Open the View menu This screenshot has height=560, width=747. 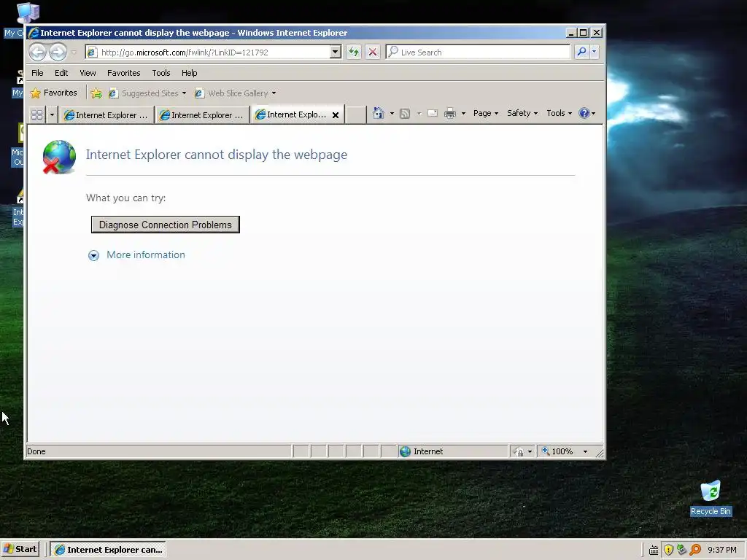coord(88,73)
